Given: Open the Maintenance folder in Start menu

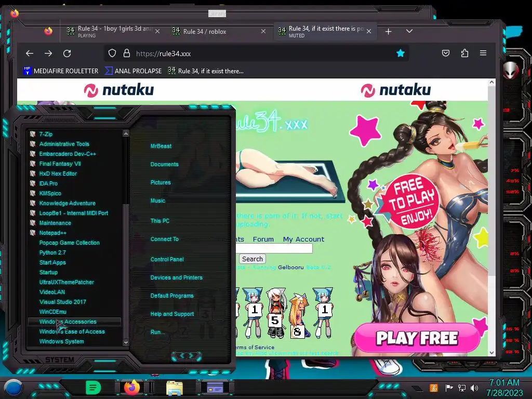Looking at the screenshot, I should (x=55, y=223).
